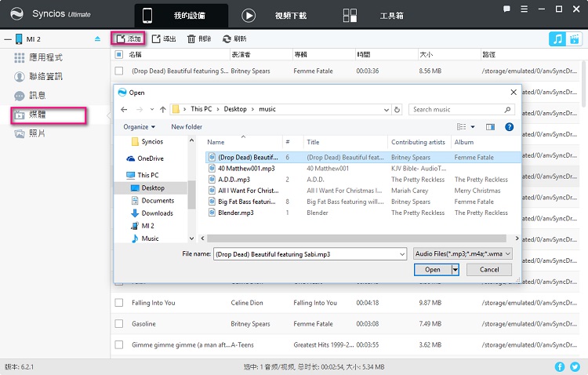Open the feedback chat bubble icon

506,9
